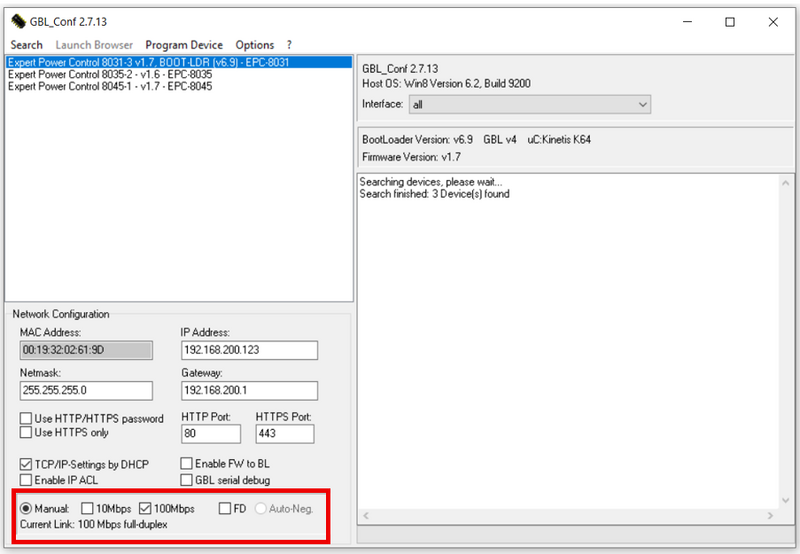The height and width of the screenshot is (554, 800).
Task: Enable the GBL serial debug checkbox
Action: pyautogui.click(x=187, y=480)
